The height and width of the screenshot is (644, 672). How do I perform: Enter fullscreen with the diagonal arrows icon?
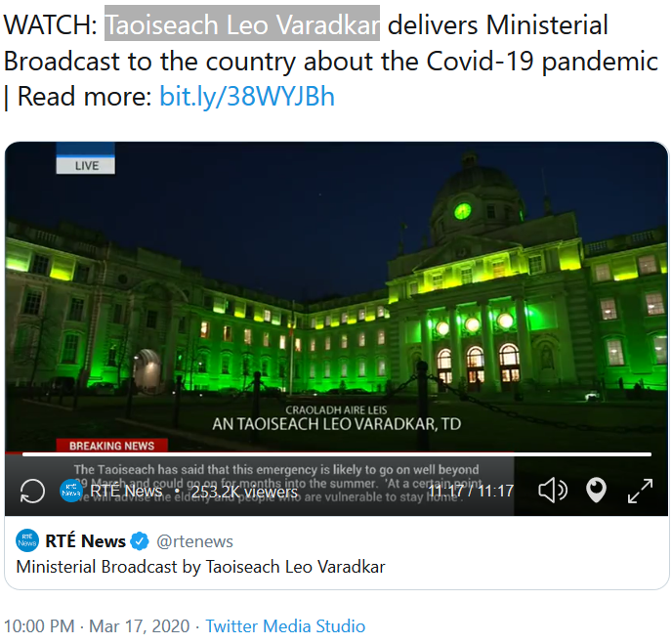pyautogui.click(x=640, y=491)
